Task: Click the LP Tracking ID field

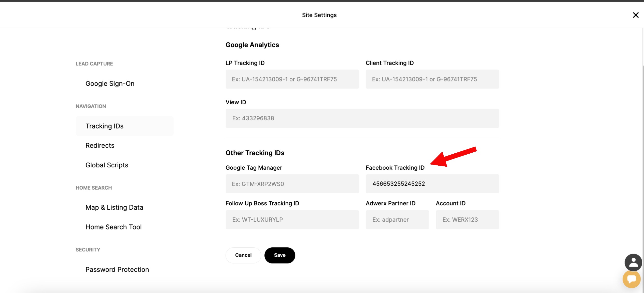Action: coord(292,79)
